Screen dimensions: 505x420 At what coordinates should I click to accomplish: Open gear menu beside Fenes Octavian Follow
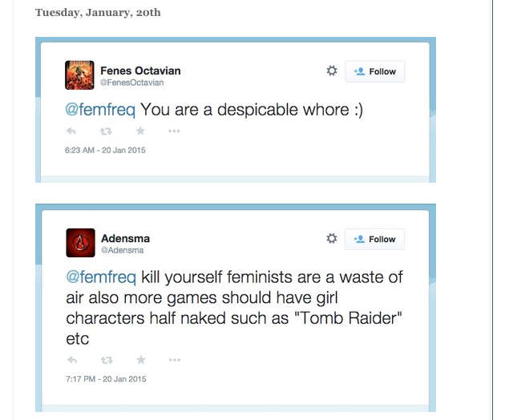point(332,71)
